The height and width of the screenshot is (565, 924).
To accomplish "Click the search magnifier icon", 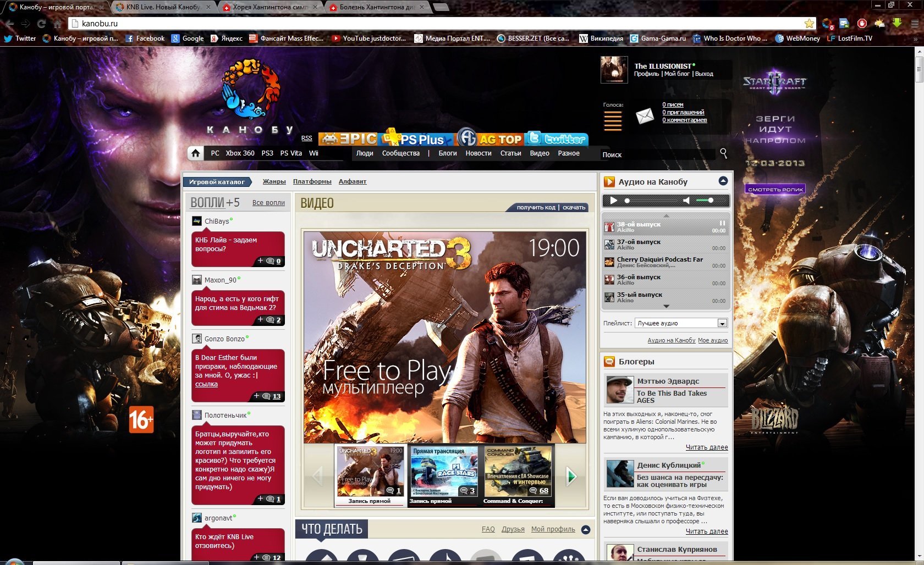I will 723,153.
